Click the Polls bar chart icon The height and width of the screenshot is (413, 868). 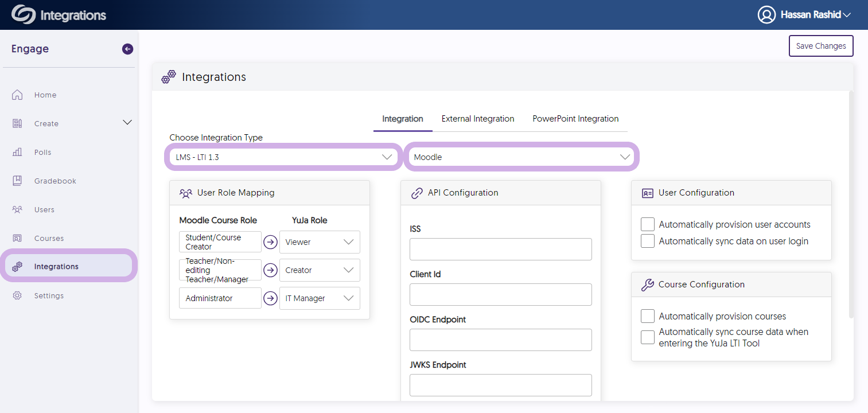tap(17, 152)
